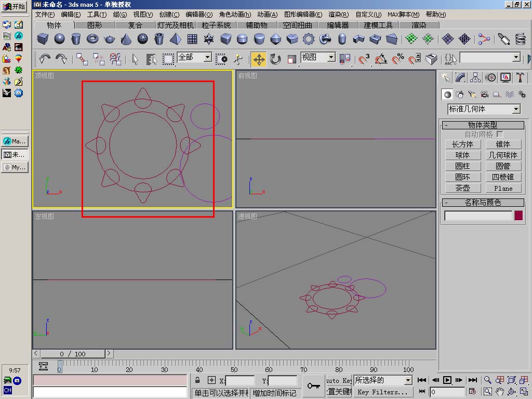Pick the Pyramid primitive shelf icon
This screenshot has height=399, width=532.
[176, 38]
